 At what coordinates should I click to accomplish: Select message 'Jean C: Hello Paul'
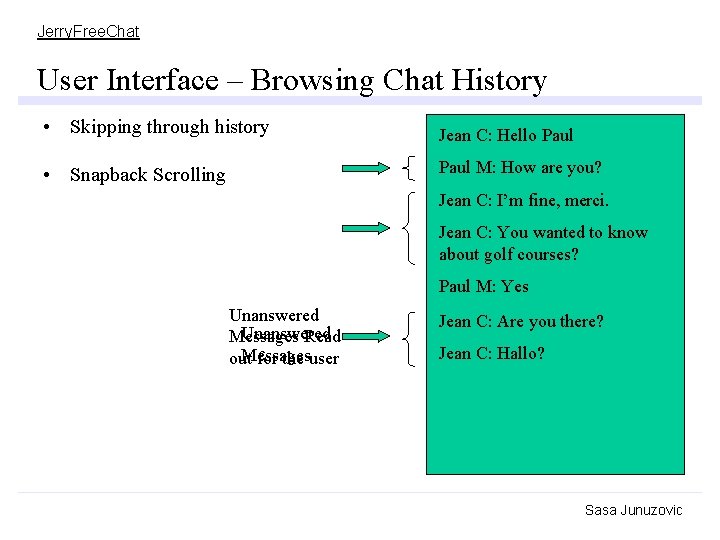[x=506, y=135]
